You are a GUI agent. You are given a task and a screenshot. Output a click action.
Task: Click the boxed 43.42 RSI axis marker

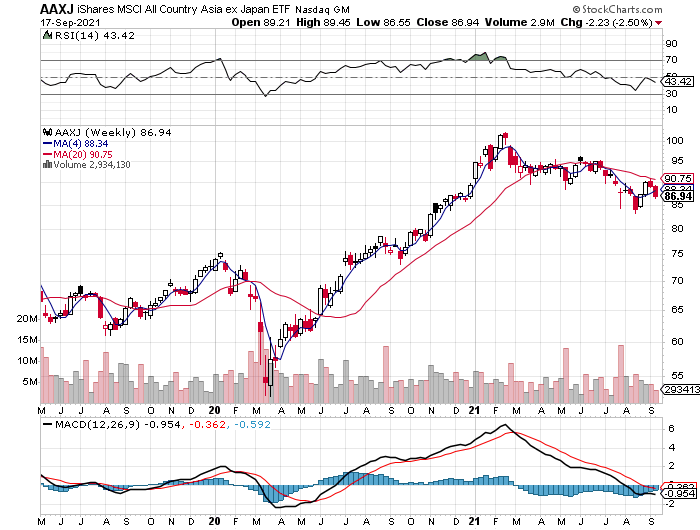click(678, 81)
